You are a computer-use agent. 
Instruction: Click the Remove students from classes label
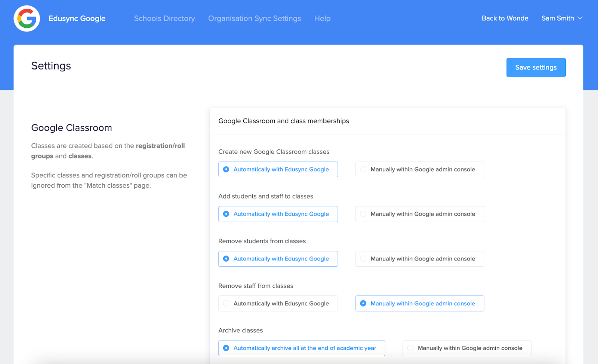pyautogui.click(x=262, y=241)
